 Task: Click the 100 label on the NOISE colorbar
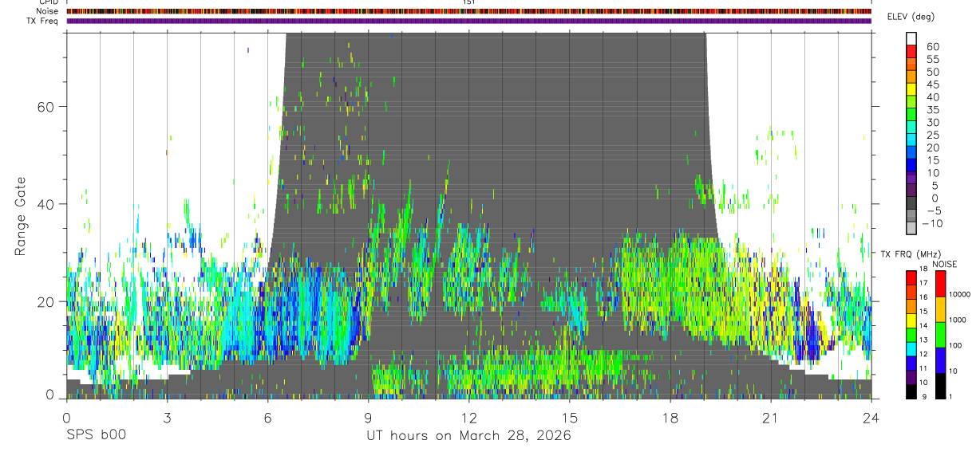[955, 345]
